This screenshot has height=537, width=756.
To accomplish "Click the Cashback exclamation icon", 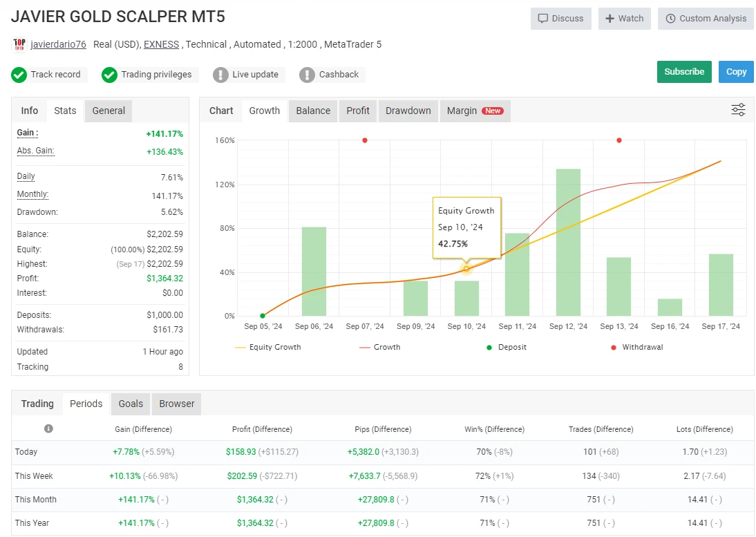I will [x=307, y=75].
